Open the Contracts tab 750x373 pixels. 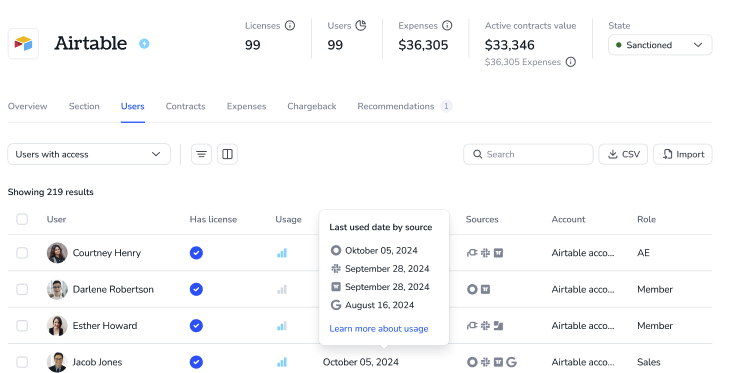pyautogui.click(x=186, y=106)
